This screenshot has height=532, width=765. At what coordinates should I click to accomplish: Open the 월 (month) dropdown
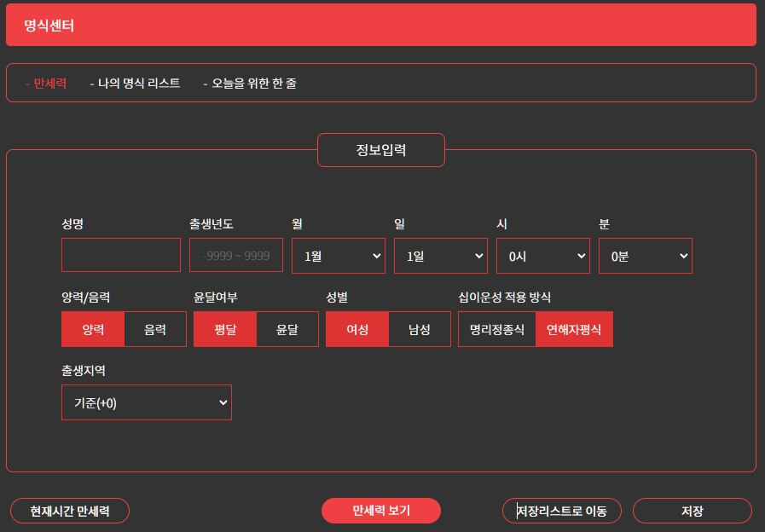(338, 256)
